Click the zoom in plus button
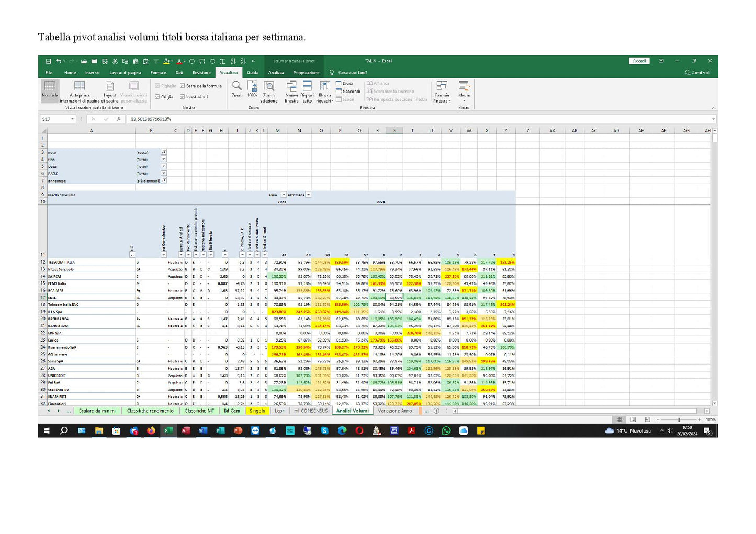Viewport: 756px width, 534px height. point(700,419)
